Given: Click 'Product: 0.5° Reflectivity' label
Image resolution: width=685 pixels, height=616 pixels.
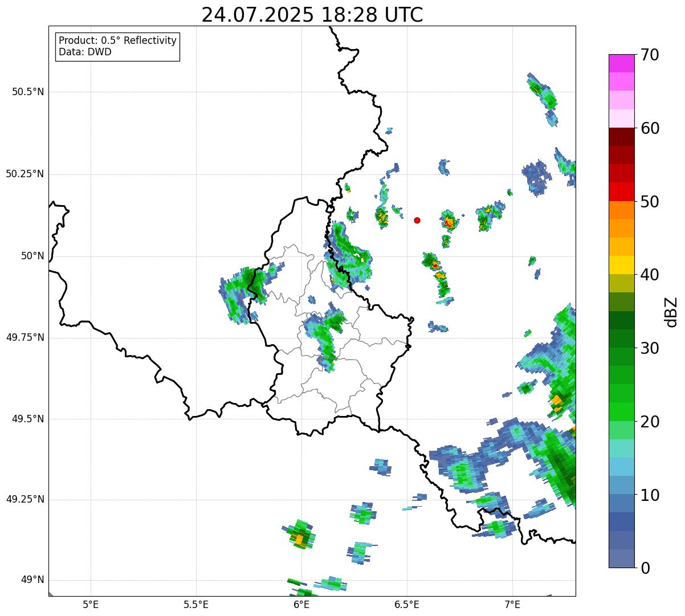Looking at the screenshot, I should click(118, 40).
